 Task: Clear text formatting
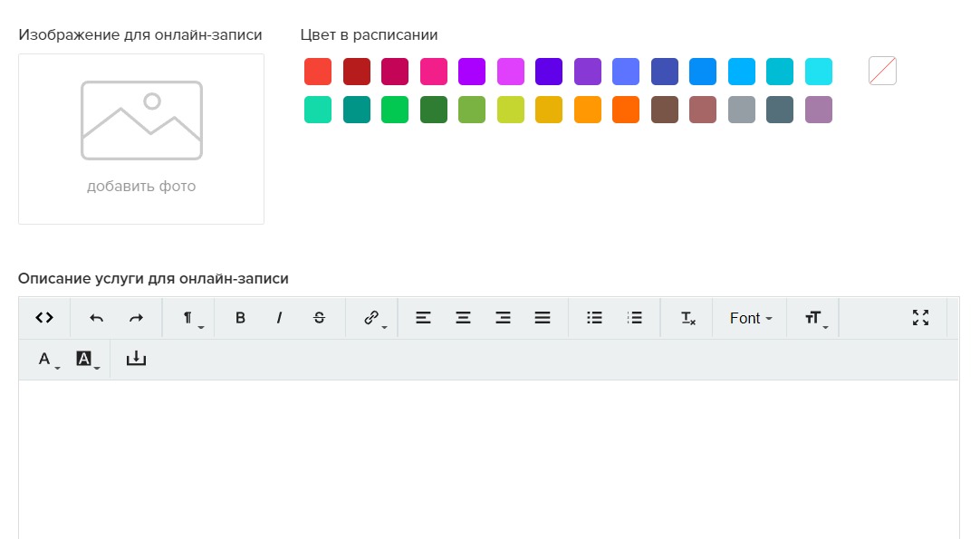click(x=687, y=318)
